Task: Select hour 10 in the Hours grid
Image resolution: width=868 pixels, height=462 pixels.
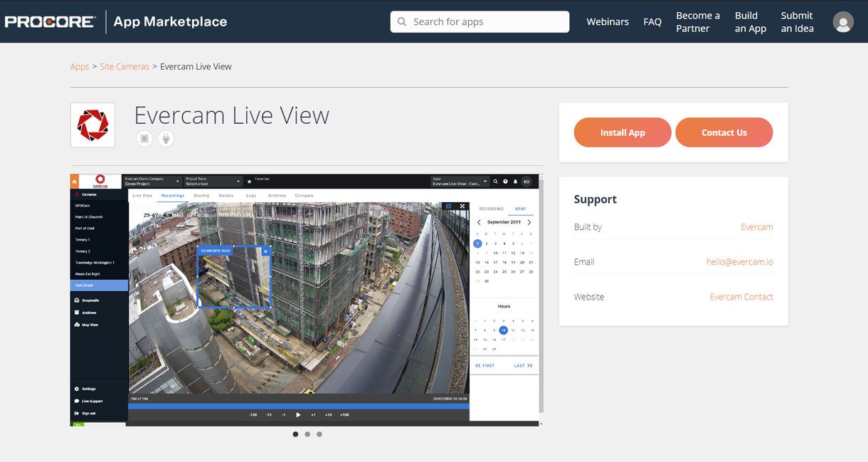Action: pyautogui.click(x=504, y=330)
